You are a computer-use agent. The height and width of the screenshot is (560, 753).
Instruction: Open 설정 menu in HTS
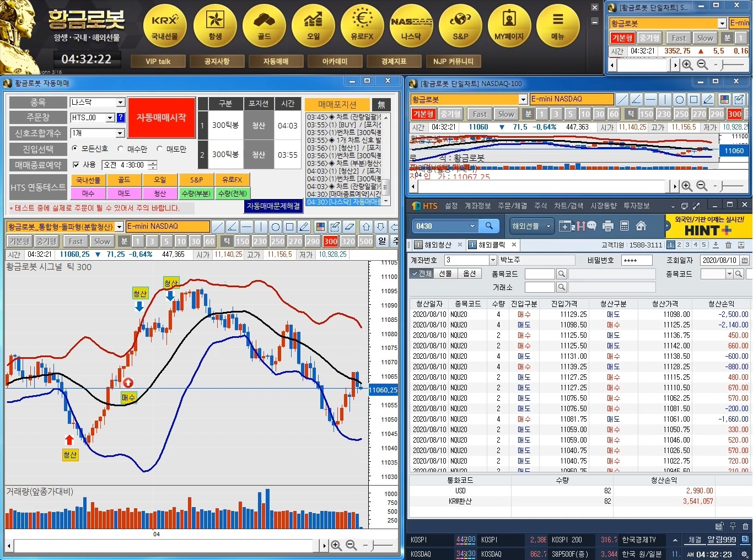(451, 206)
